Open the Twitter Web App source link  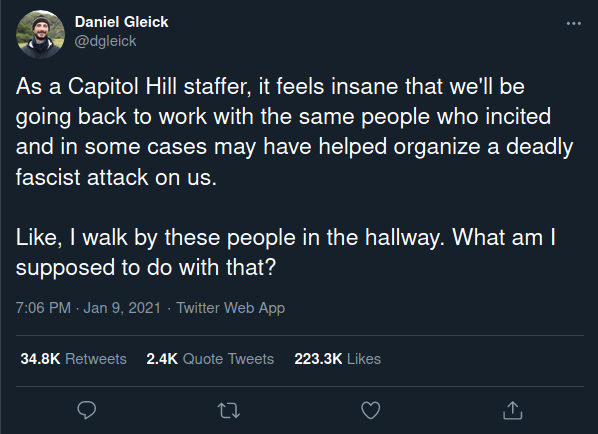[230, 308]
